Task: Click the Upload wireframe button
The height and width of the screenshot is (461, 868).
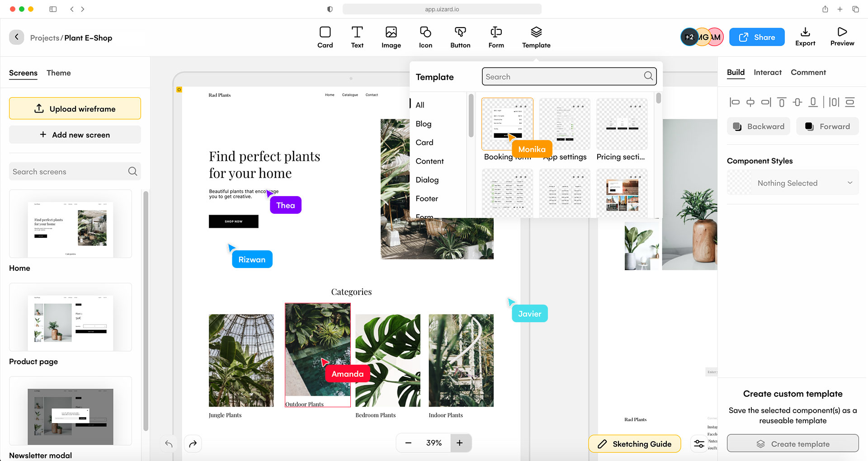Action: 75,108
